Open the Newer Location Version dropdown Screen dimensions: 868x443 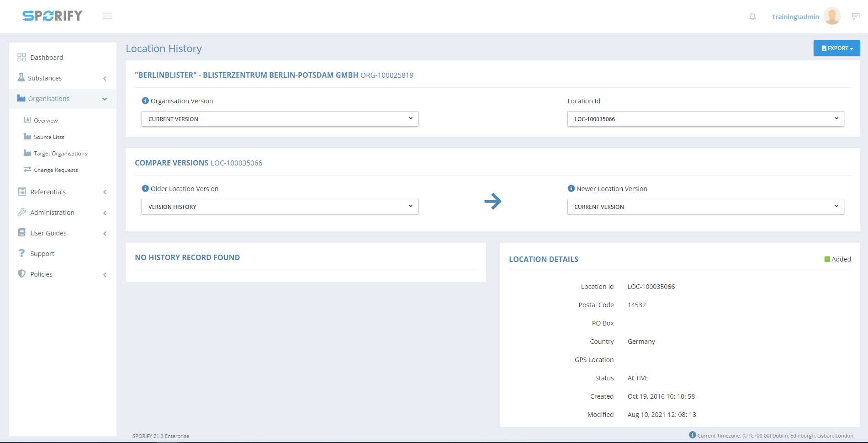[x=705, y=207]
